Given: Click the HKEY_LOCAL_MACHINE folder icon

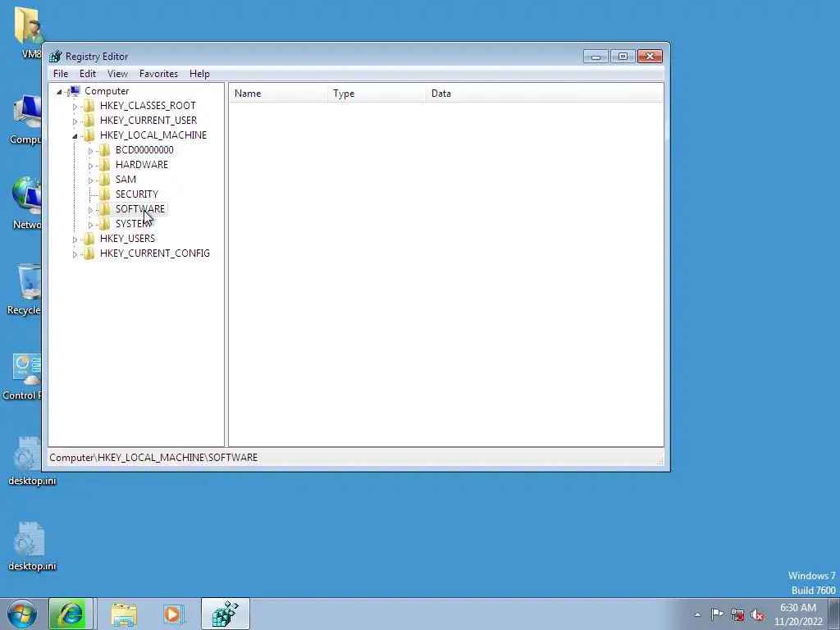Looking at the screenshot, I should (89, 135).
